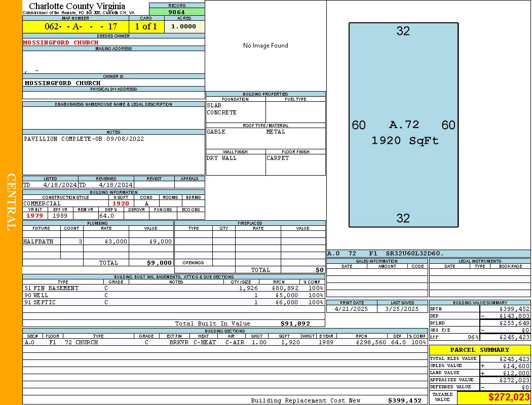The width and height of the screenshot is (532, 405).
Task: Select the 51 FIN BASEMENT row
Action: [x=172, y=288]
